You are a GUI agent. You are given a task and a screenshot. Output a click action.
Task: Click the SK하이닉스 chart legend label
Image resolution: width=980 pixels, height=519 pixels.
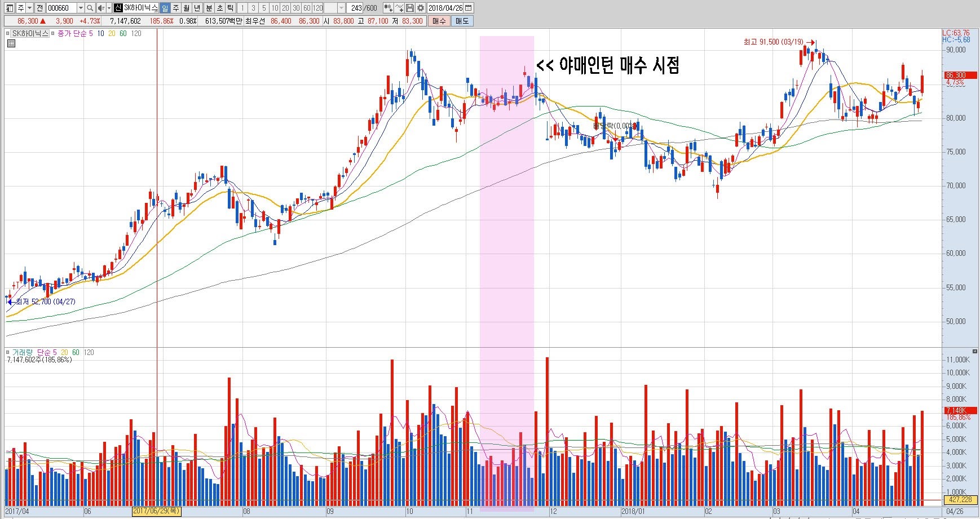point(30,33)
